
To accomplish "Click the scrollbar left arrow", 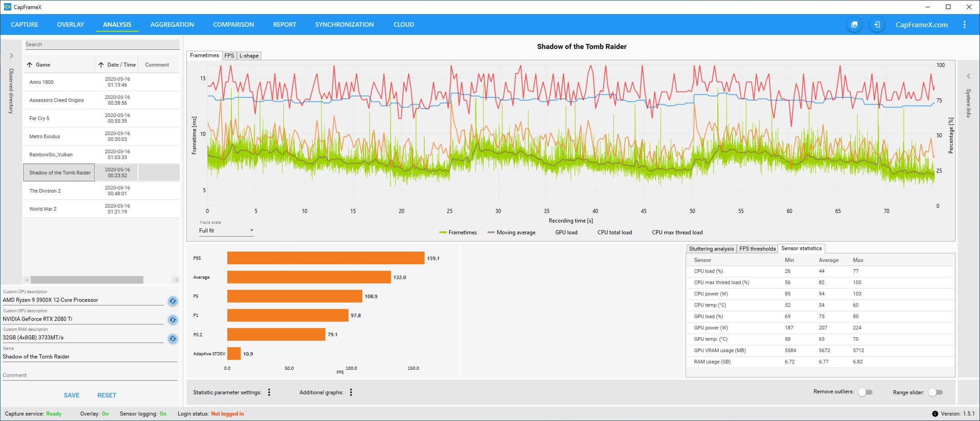I will 27,280.
